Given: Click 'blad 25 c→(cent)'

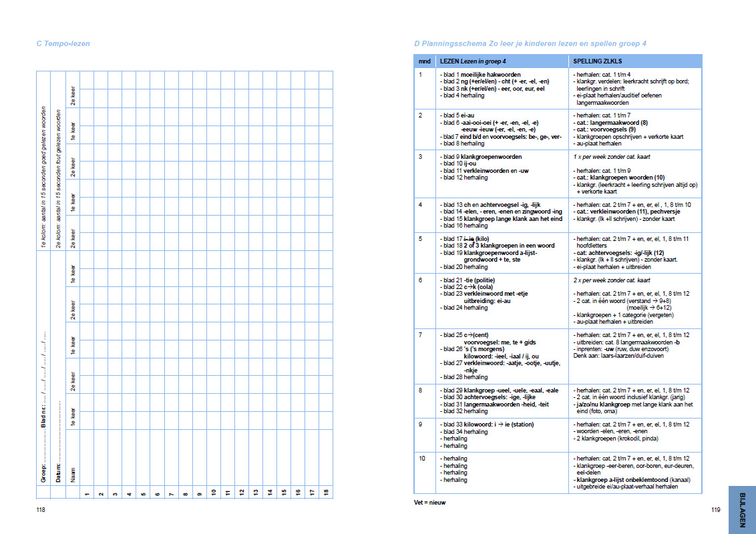Looking at the screenshot, I should click(x=465, y=335).
